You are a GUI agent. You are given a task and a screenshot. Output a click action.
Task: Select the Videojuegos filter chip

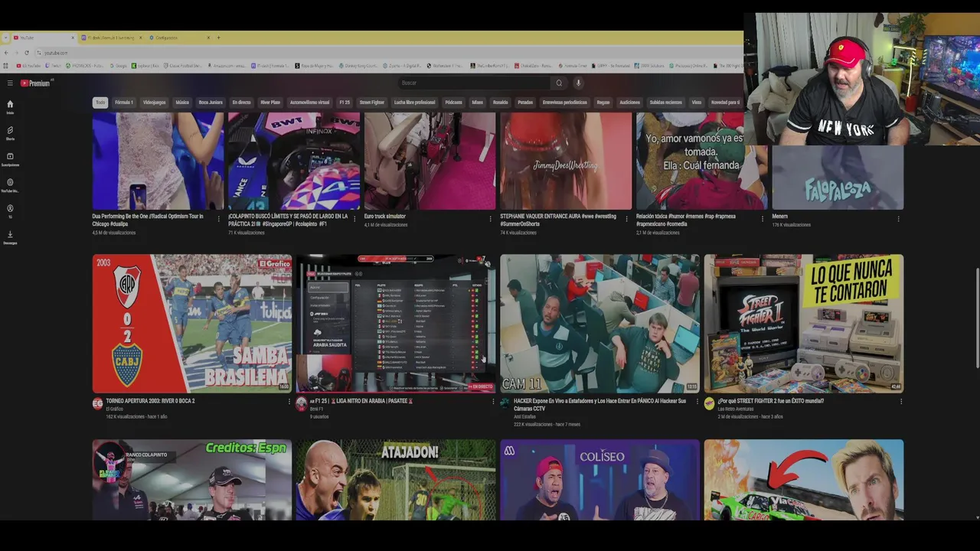click(154, 102)
